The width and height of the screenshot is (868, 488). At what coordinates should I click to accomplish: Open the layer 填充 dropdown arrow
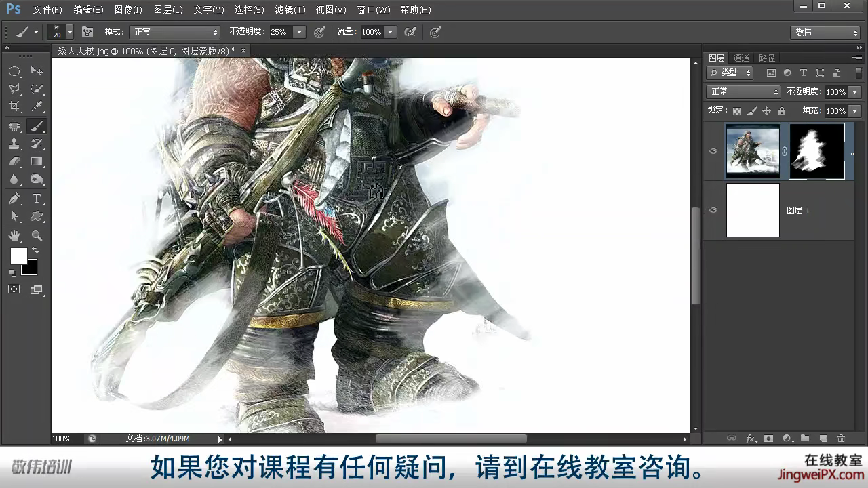point(854,110)
